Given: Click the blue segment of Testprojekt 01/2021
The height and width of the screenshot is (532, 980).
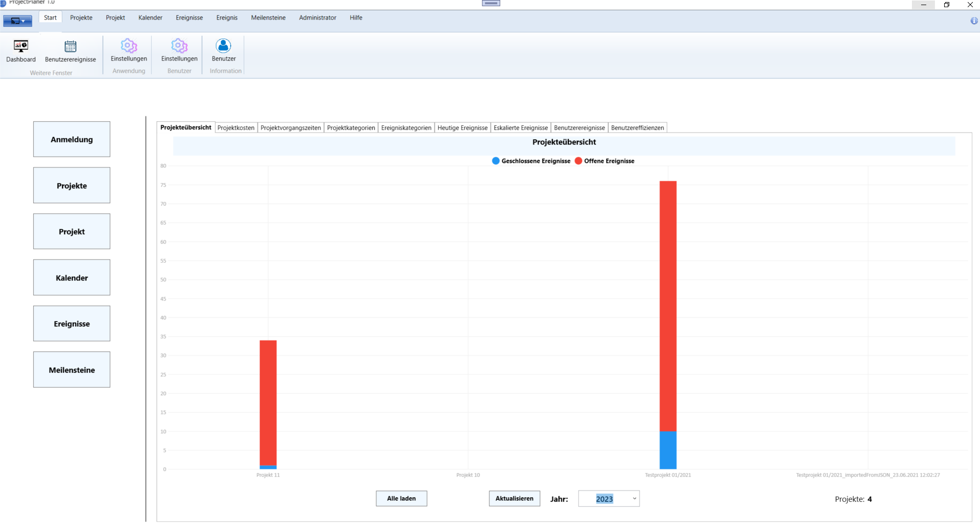Looking at the screenshot, I should (668, 450).
